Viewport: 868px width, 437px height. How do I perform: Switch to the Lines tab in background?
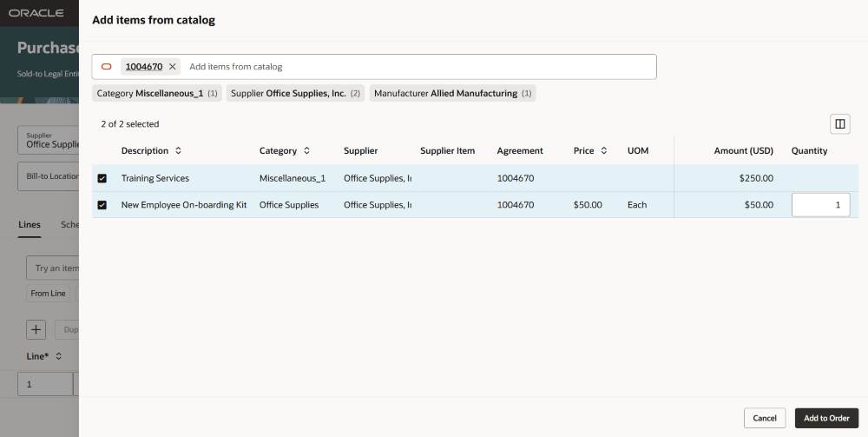[x=30, y=224]
